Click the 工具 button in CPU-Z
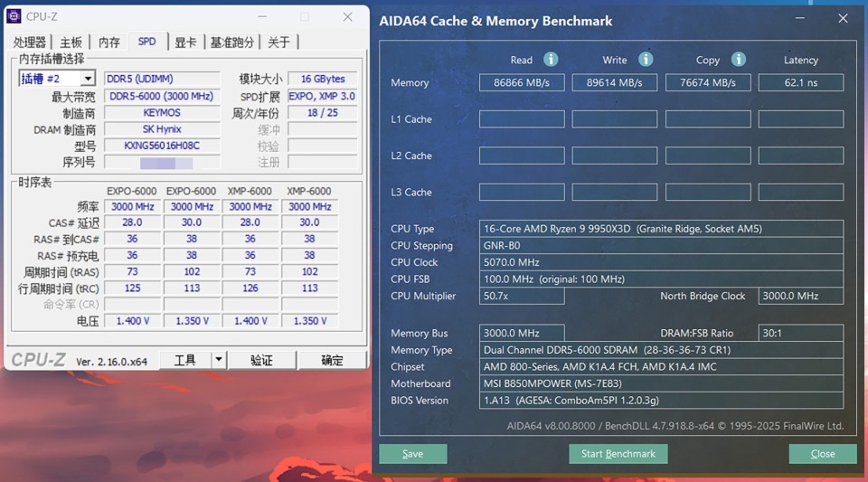868x482 pixels. (184, 360)
